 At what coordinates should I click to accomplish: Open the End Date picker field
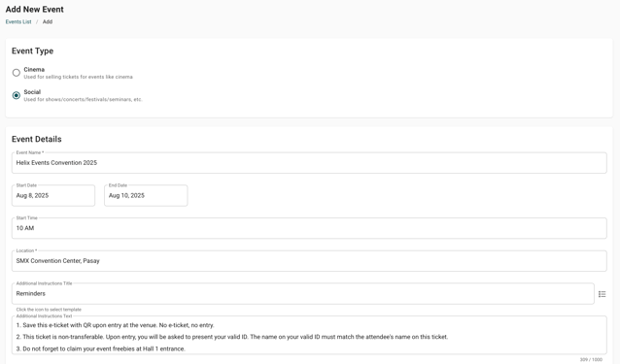(x=146, y=195)
